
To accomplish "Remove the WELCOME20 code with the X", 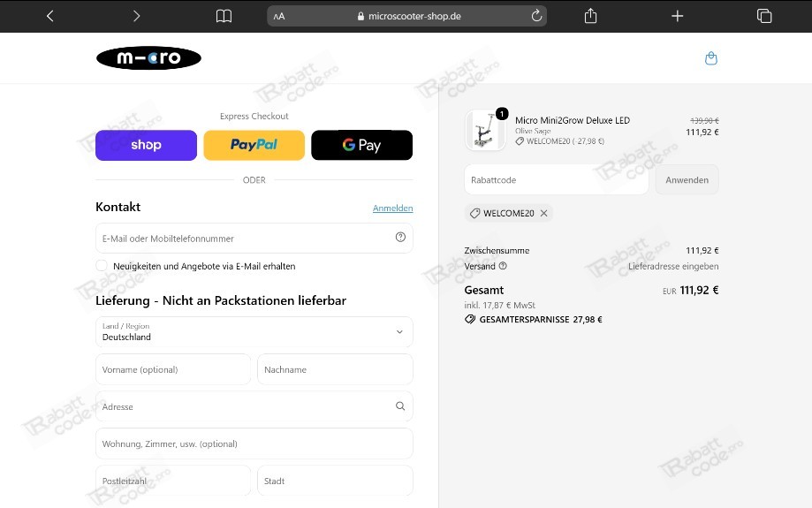I will click(x=543, y=213).
